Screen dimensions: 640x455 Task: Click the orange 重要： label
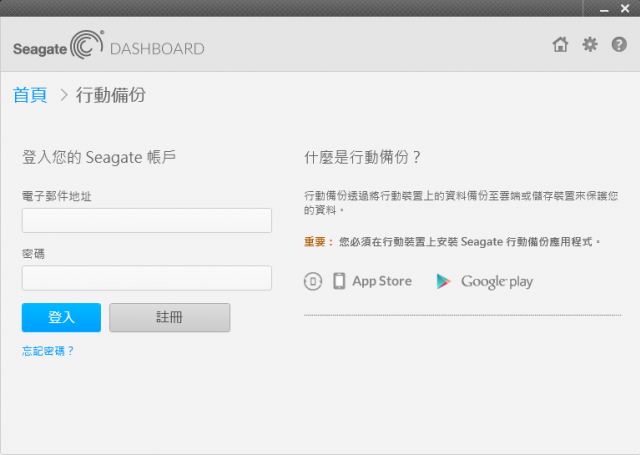click(319, 242)
